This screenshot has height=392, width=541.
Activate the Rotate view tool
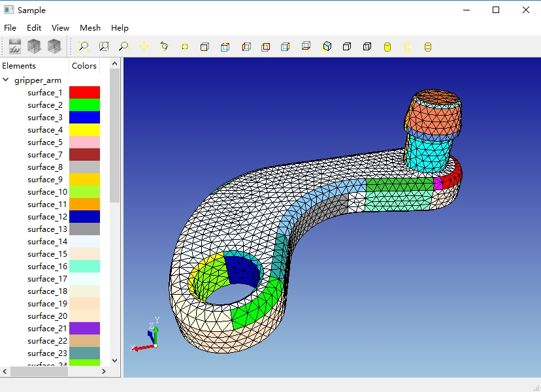tap(164, 46)
